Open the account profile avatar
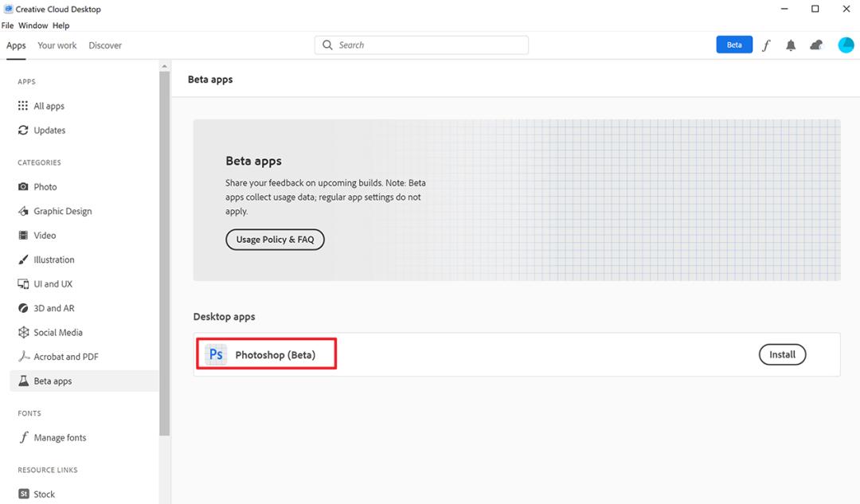 846,45
